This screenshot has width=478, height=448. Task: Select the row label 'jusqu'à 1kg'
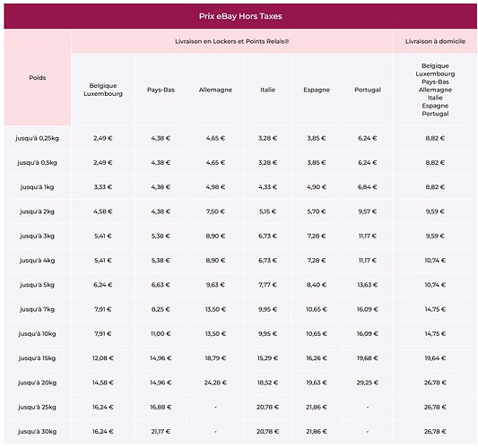coord(37,187)
